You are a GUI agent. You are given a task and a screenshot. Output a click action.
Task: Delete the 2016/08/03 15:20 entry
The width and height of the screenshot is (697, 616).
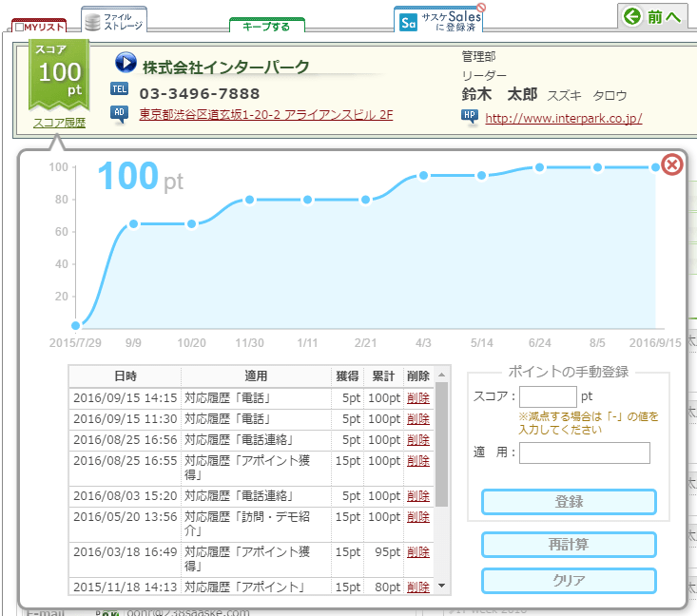click(418, 496)
